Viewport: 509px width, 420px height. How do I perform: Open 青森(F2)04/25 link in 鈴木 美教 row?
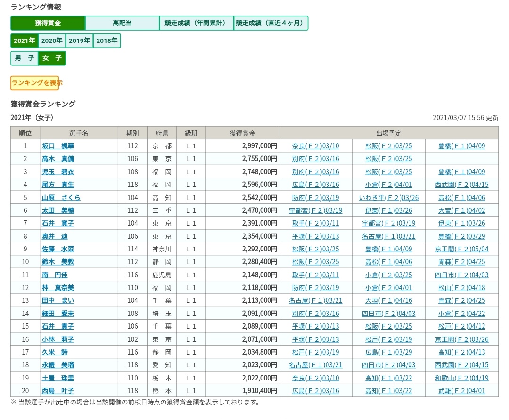click(461, 262)
